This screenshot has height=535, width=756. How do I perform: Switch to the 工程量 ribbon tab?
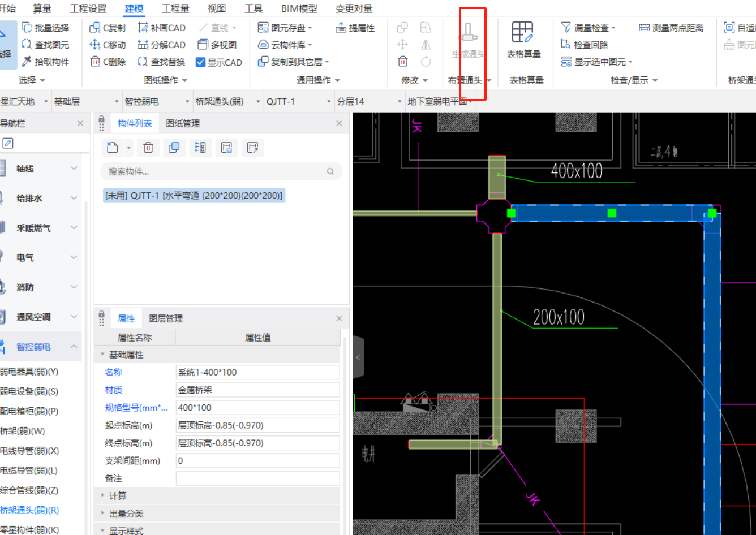(x=175, y=8)
